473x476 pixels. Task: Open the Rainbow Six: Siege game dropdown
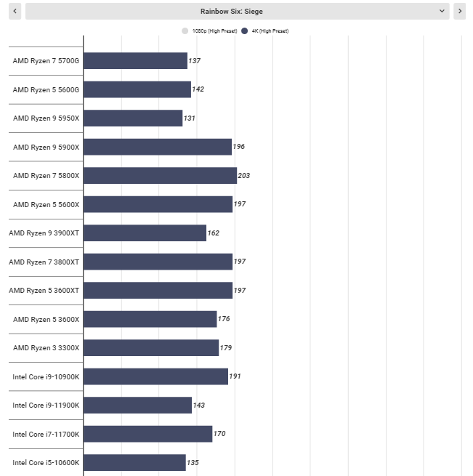tap(237, 11)
